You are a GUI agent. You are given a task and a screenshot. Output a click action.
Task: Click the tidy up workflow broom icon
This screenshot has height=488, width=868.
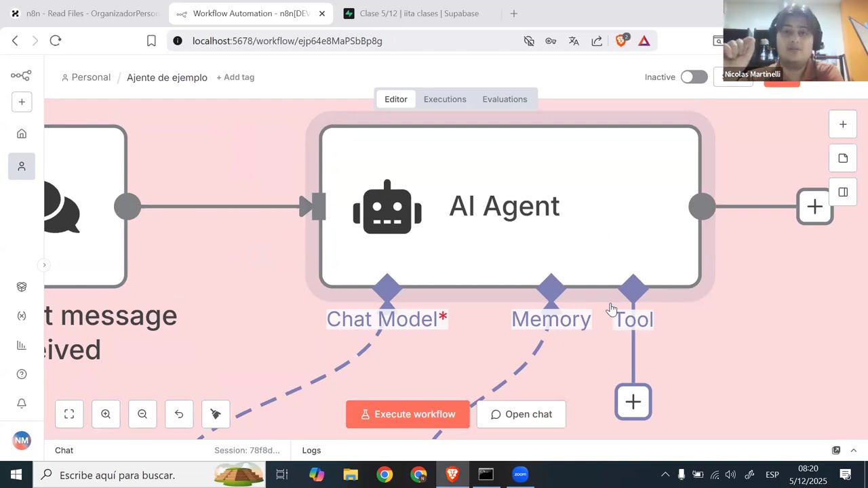point(216,414)
